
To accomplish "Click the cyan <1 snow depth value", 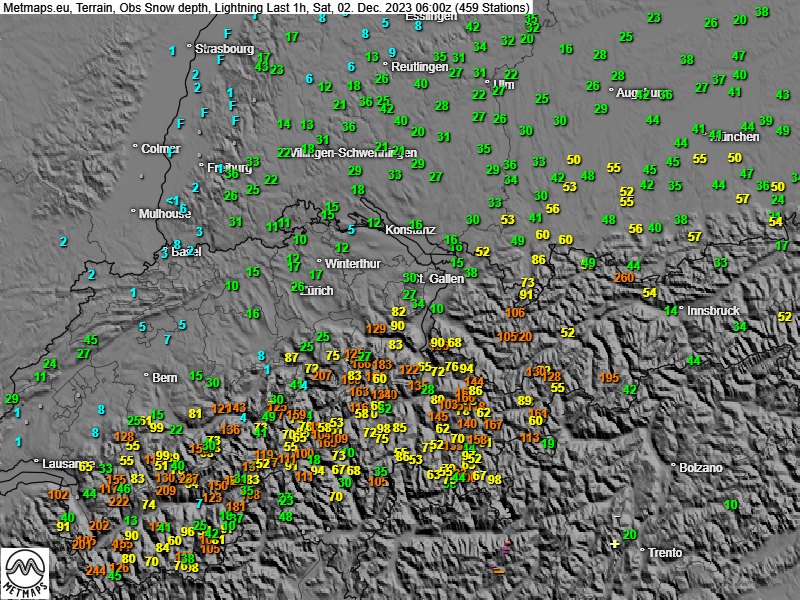I will click(173, 200).
